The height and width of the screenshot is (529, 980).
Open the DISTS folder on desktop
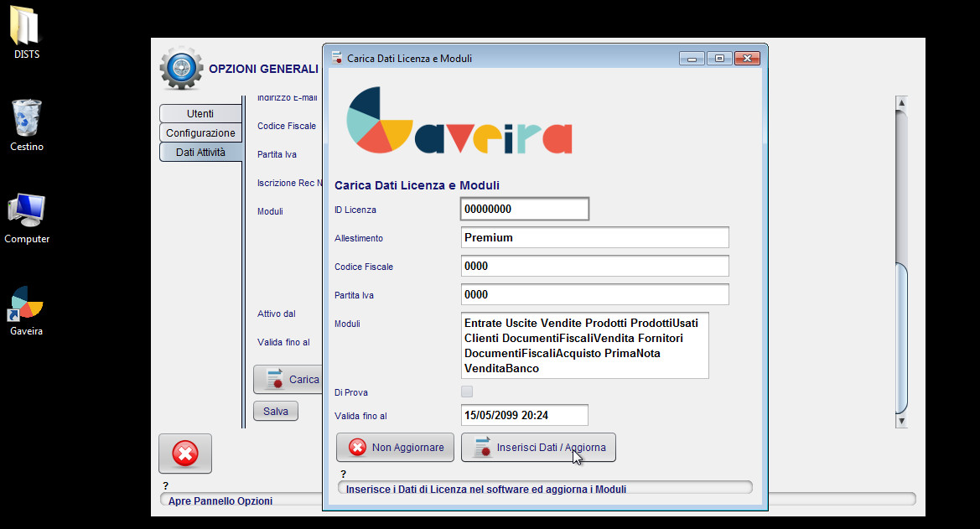click(x=26, y=29)
